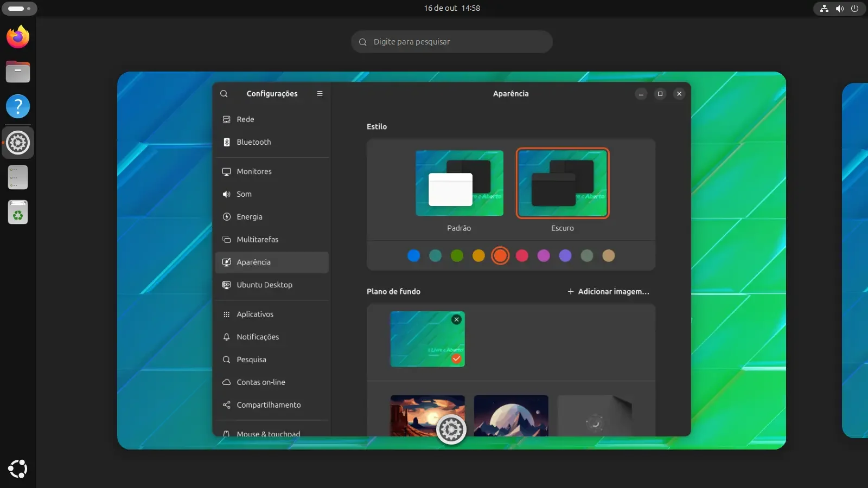
Task: Choose the blue accent color
Action: (x=413, y=256)
